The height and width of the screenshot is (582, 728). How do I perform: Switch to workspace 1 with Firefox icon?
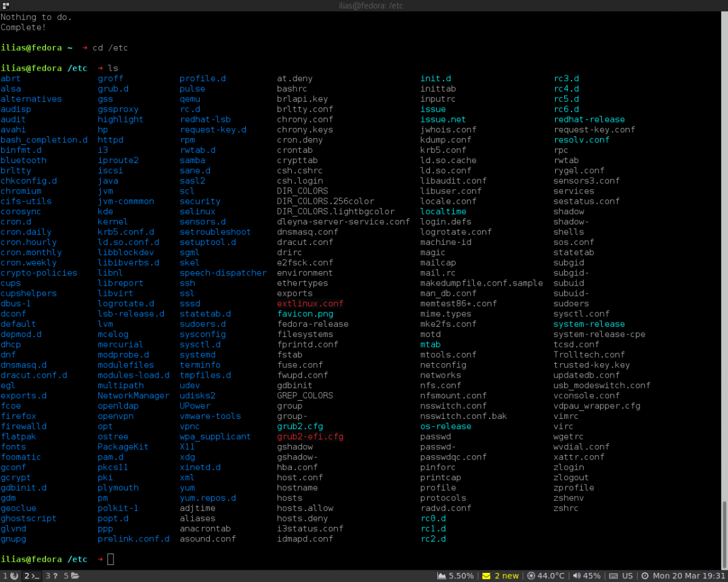pos(10,576)
